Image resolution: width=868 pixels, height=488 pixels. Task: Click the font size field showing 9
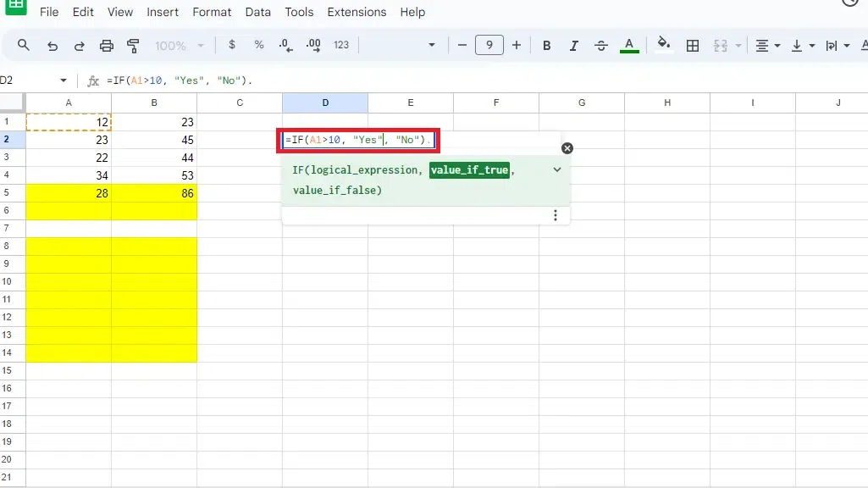(489, 45)
